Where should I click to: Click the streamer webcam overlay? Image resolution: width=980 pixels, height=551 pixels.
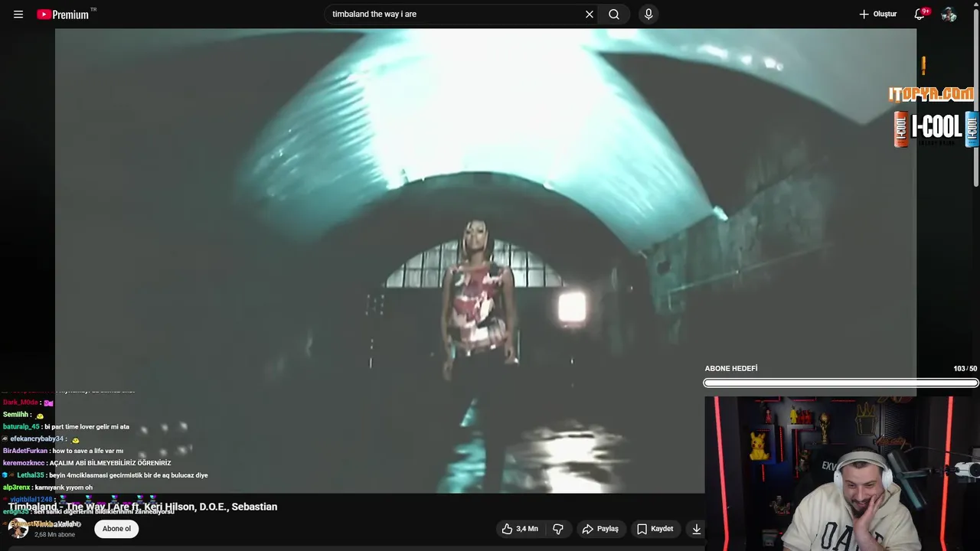pyautogui.click(x=842, y=473)
